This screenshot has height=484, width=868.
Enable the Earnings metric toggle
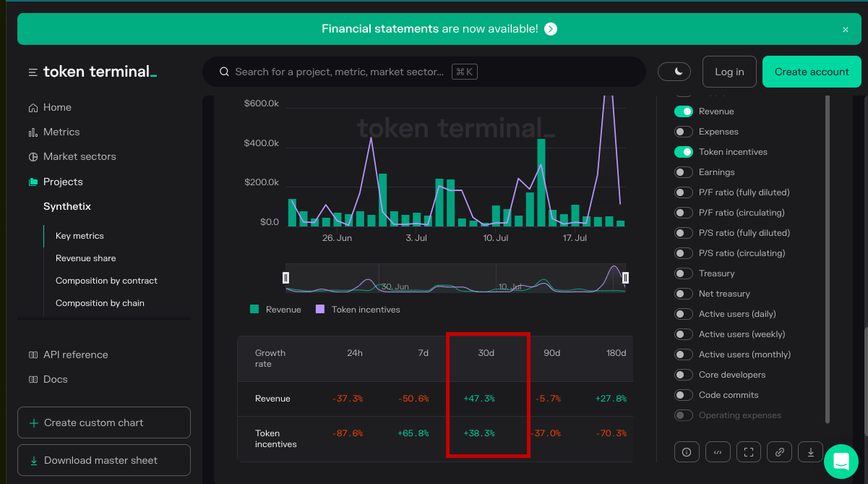click(x=684, y=172)
